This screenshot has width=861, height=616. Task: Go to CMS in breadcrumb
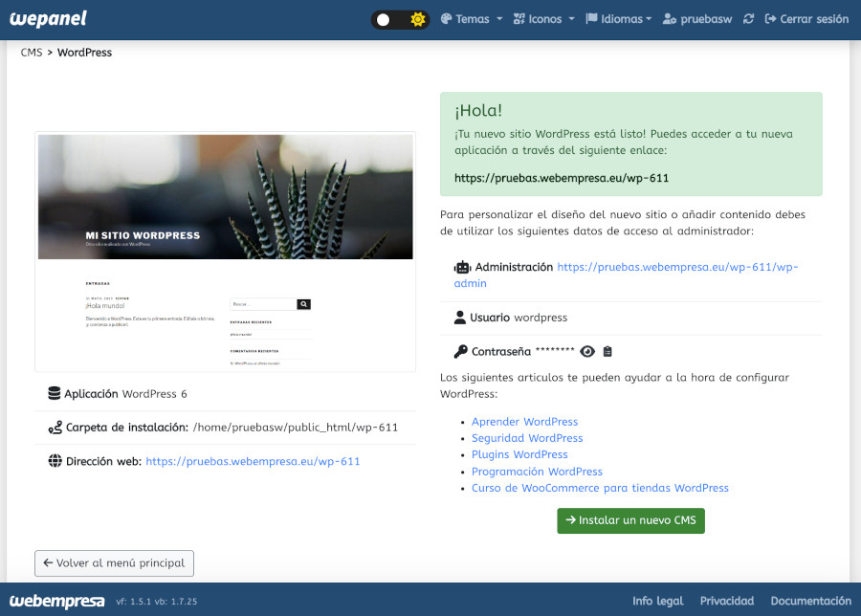point(32,53)
